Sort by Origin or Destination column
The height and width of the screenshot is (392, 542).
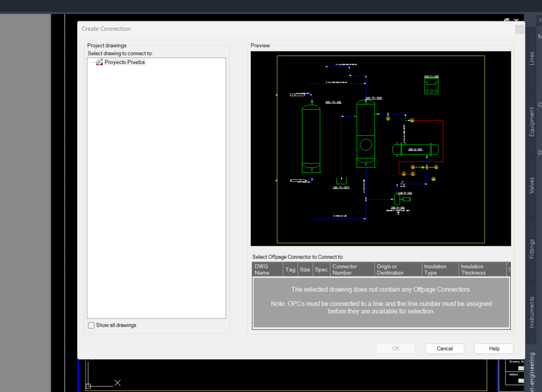(398, 270)
